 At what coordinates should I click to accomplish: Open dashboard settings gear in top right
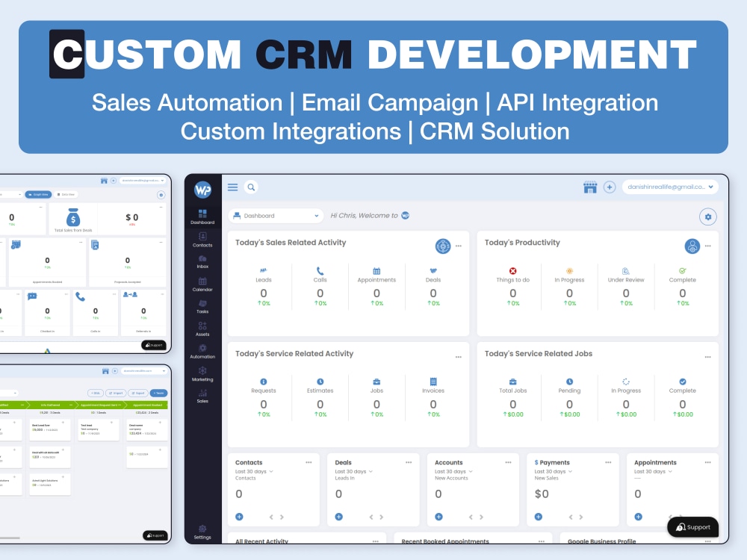click(708, 217)
